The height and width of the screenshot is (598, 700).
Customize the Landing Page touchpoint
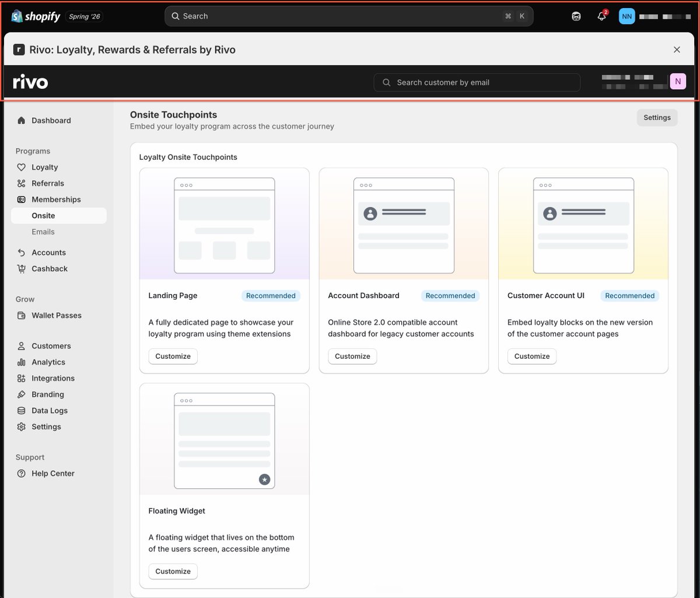[x=173, y=356]
